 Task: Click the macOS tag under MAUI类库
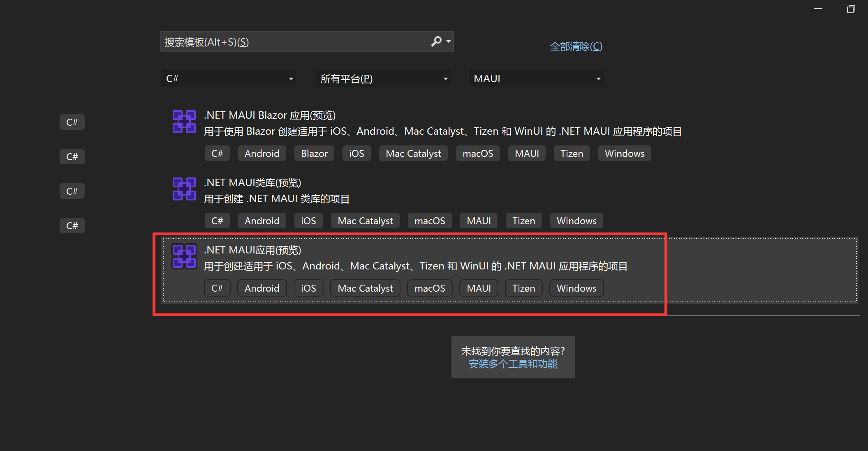[x=430, y=221]
